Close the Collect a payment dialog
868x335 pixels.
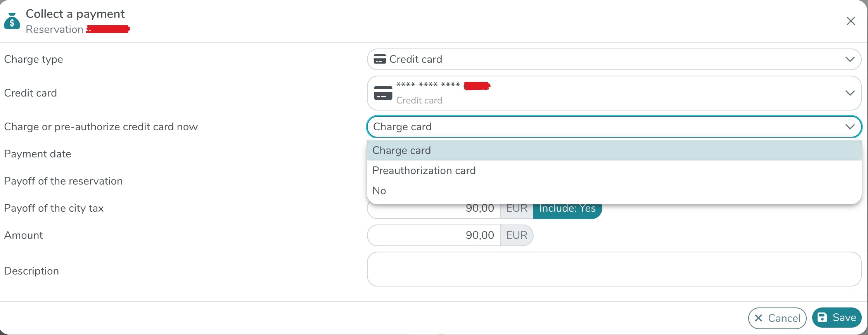(x=851, y=21)
